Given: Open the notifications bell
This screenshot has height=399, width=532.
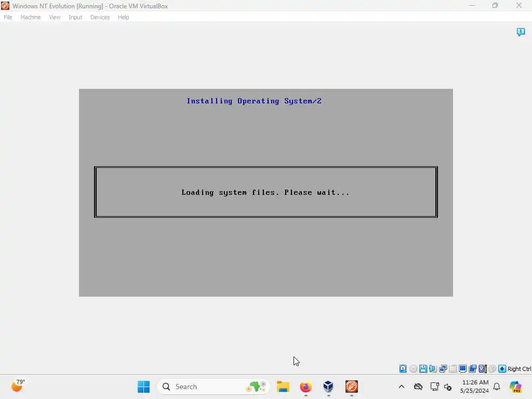Looking at the screenshot, I should point(497,387).
